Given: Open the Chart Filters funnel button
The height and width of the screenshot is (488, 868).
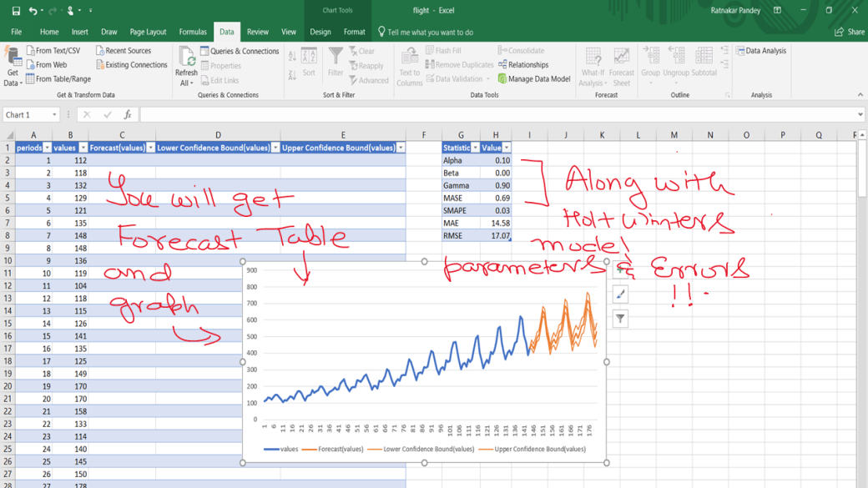Looking at the screenshot, I should coord(621,319).
